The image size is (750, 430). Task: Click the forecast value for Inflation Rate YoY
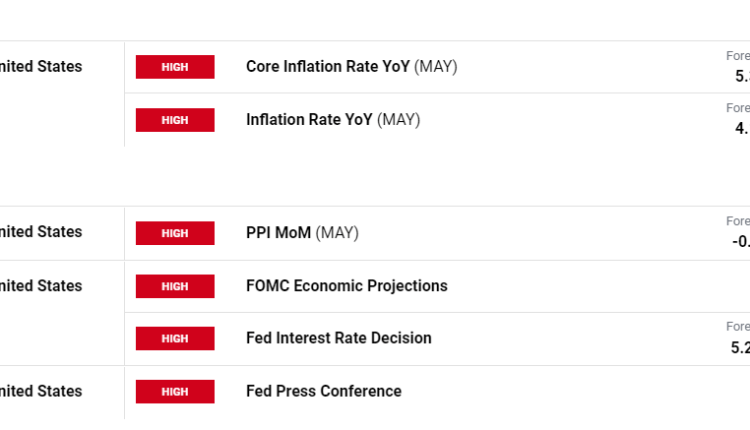pos(742,128)
